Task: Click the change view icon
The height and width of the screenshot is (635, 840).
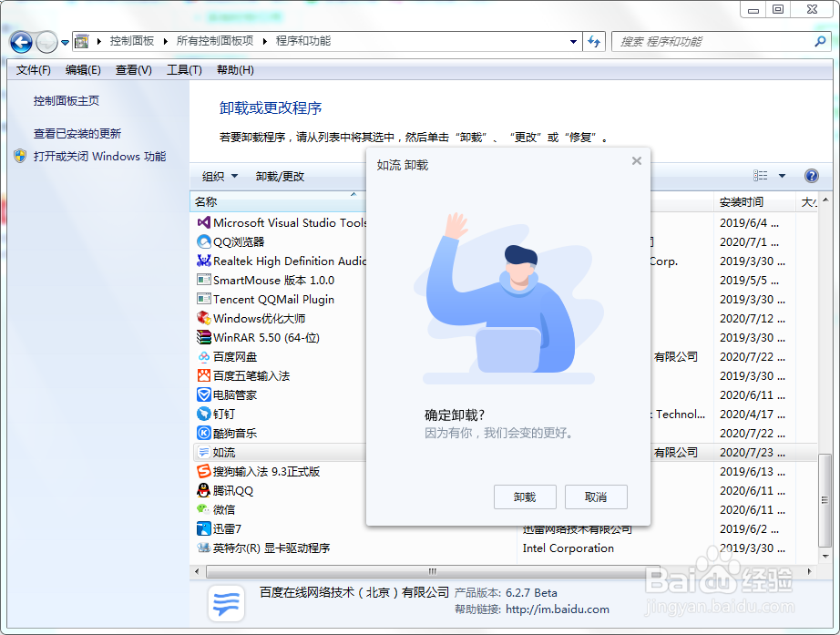Action: coord(760,176)
